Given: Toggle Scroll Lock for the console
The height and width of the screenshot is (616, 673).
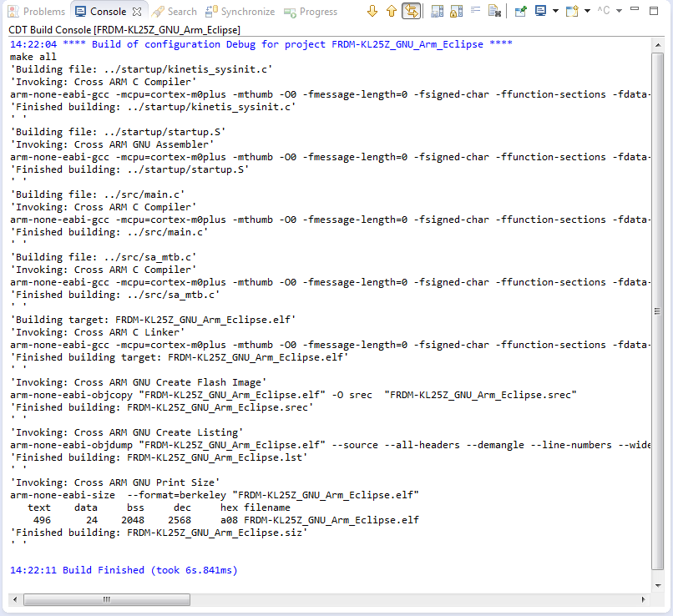Looking at the screenshot, I should coord(456,11).
